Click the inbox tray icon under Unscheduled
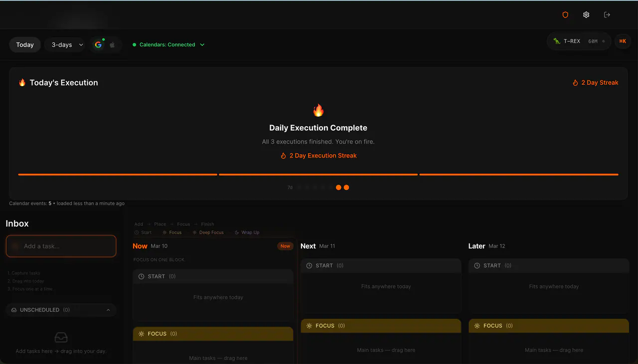This screenshot has height=364, width=638. pyautogui.click(x=61, y=337)
